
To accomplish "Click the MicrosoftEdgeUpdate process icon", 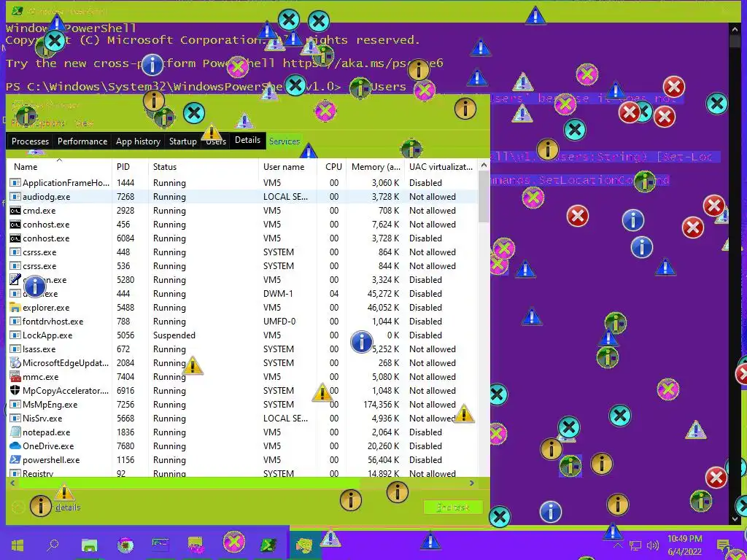I will [15, 363].
